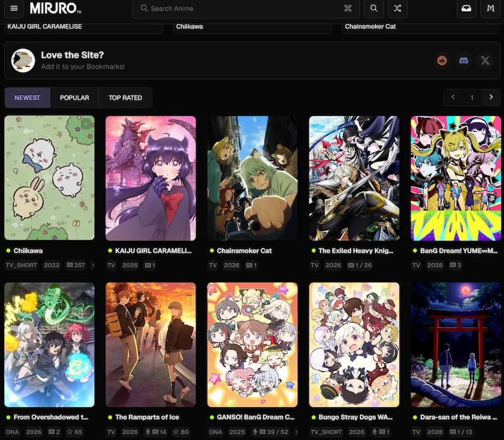Click the command shortcut icon in search bar
Image resolution: width=504 pixels, height=440 pixels.
[x=348, y=8]
